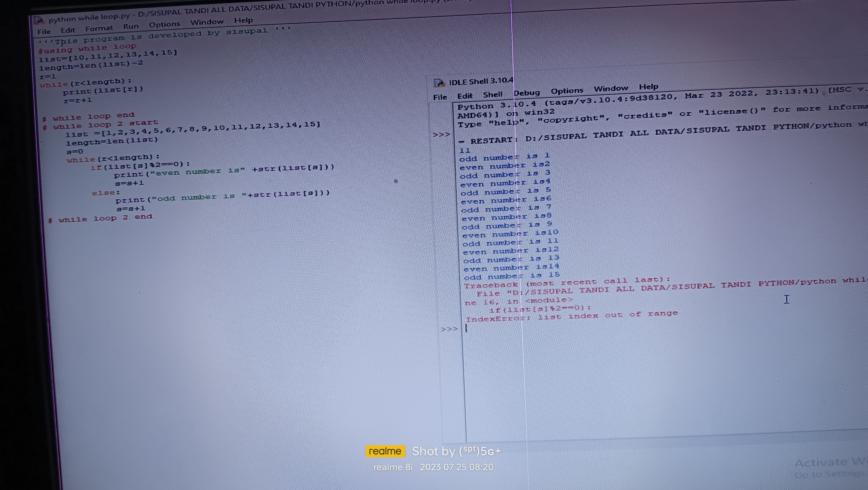Screen dimensions: 868x490
Task: Open the editor Edit menu
Action: (68, 30)
